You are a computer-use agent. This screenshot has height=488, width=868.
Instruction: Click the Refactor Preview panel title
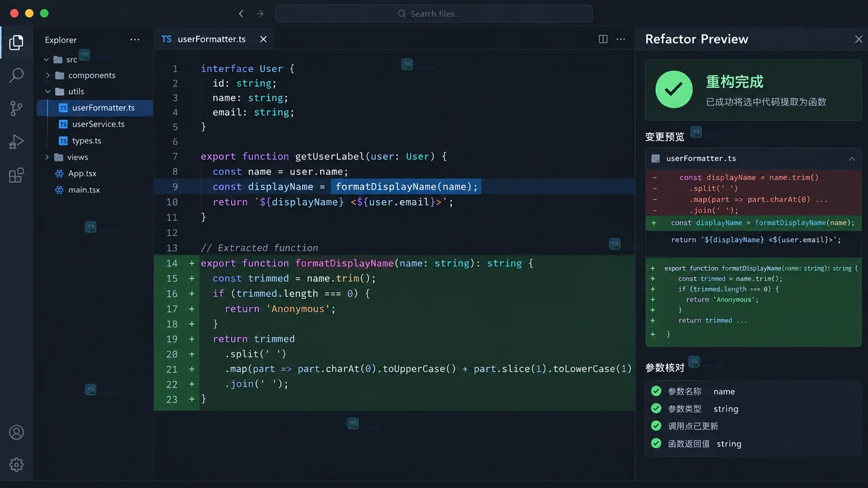pos(696,39)
